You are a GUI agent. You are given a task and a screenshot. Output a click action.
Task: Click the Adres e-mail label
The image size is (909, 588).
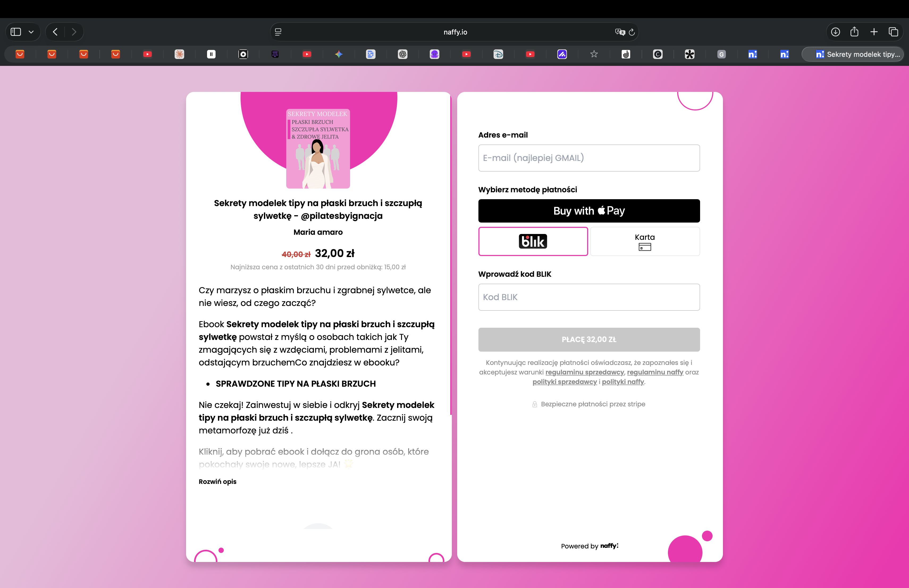(x=503, y=135)
